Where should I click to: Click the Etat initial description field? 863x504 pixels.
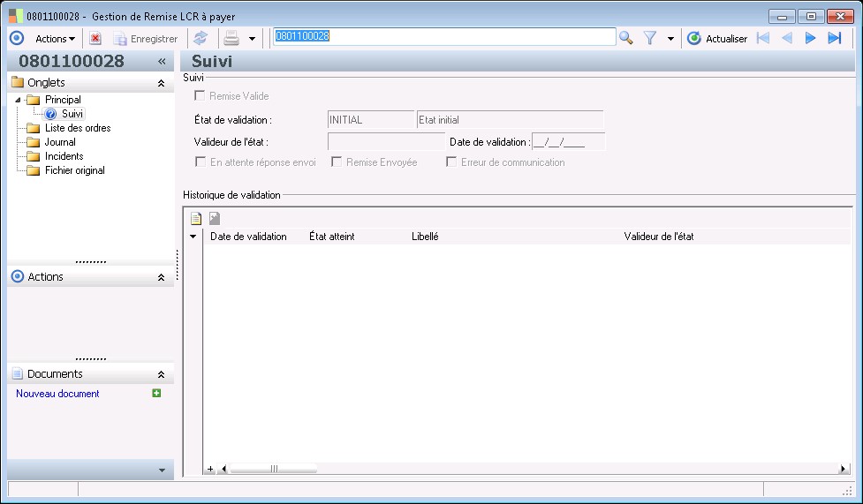pos(511,119)
